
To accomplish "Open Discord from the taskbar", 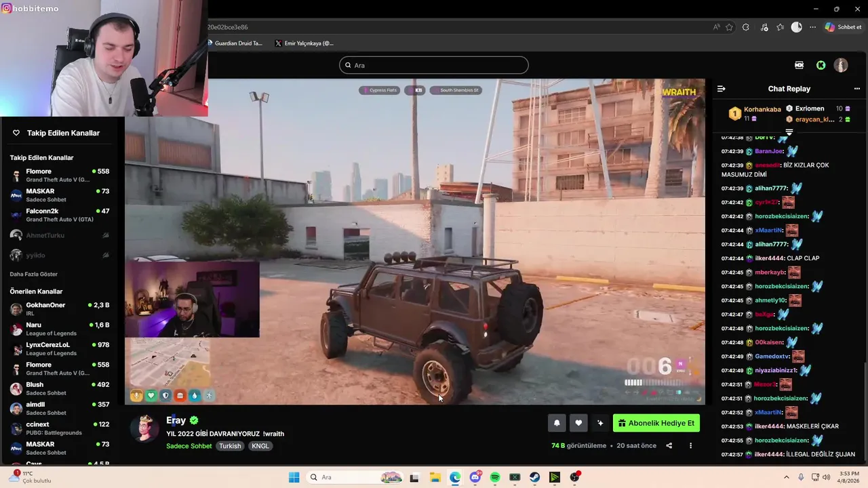I will [475, 477].
